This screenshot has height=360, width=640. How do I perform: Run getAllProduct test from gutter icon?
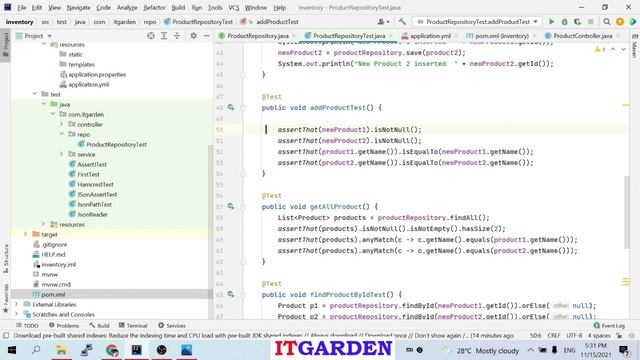coord(231,207)
